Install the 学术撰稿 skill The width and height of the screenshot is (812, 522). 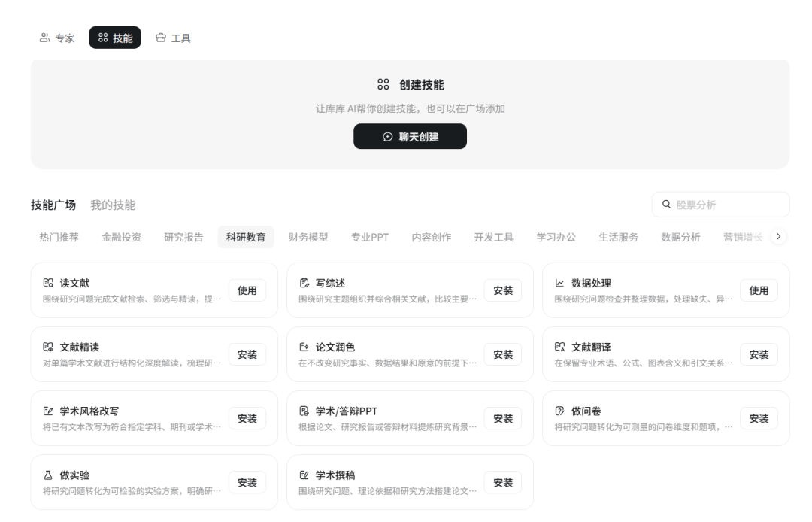click(x=503, y=483)
